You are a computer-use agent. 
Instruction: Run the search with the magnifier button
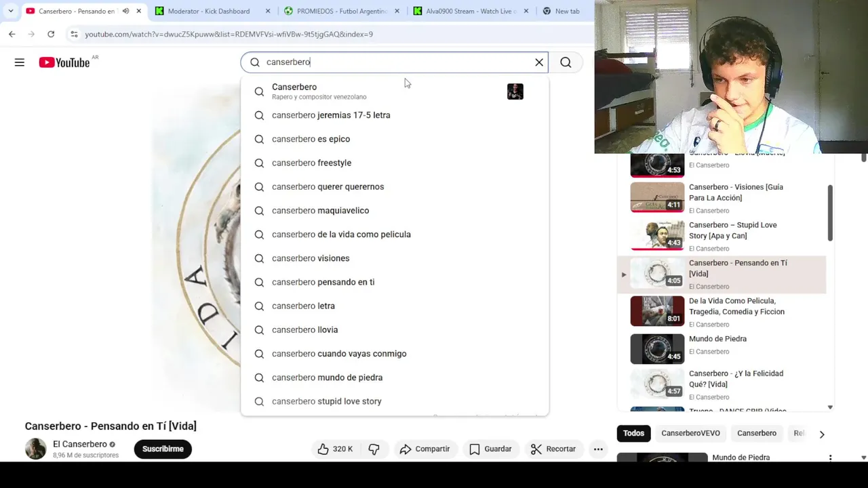click(566, 62)
